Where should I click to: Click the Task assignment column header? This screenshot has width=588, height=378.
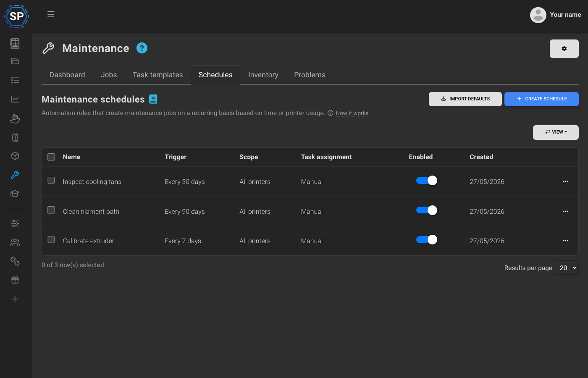tap(326, 157)
